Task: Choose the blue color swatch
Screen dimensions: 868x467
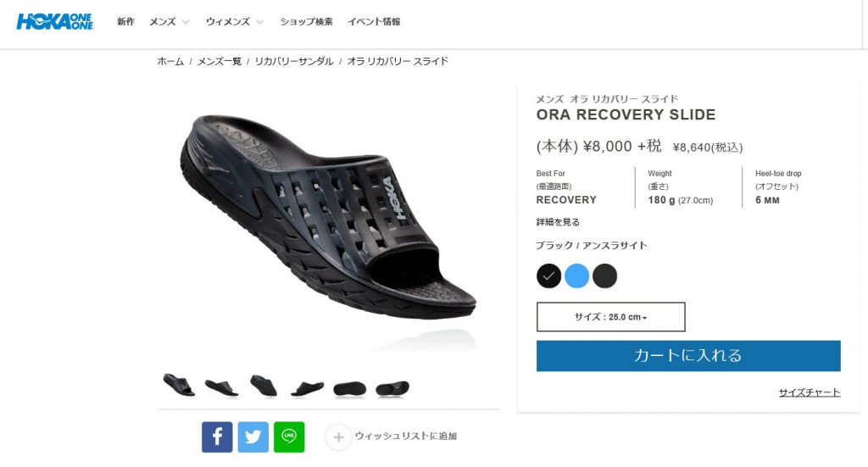Action: [576, 275]
